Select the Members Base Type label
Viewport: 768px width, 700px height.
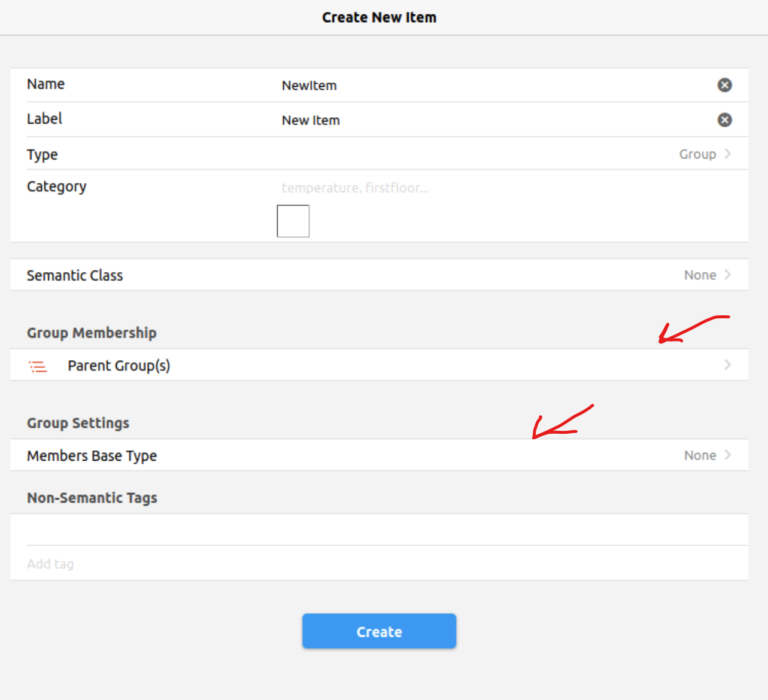[x=92, y=456]
